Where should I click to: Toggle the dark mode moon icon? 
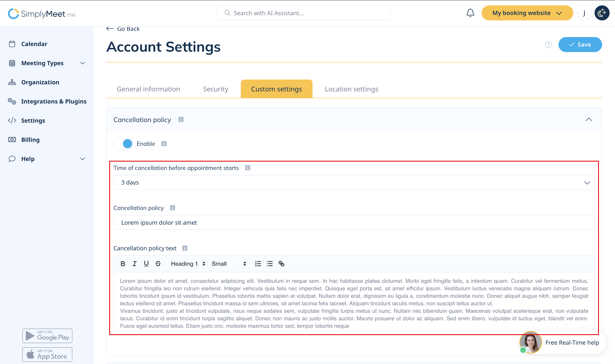(602, 13)
